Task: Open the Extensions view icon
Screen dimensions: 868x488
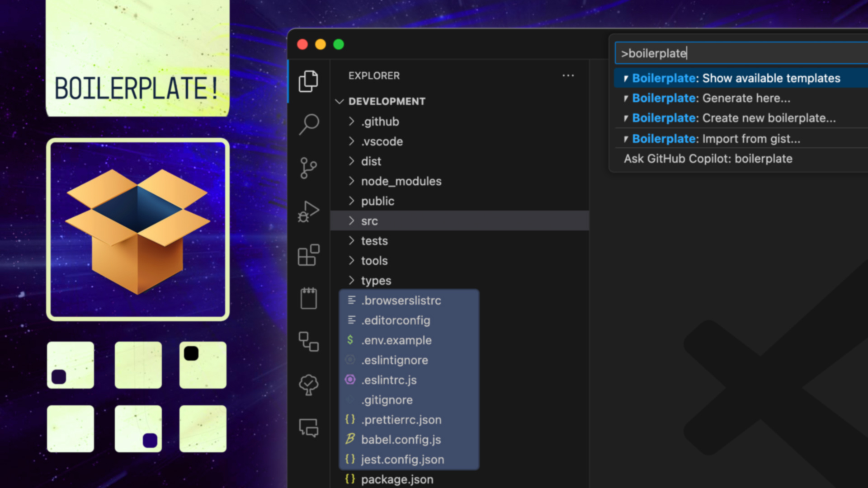Action: (x=308, y=255)
